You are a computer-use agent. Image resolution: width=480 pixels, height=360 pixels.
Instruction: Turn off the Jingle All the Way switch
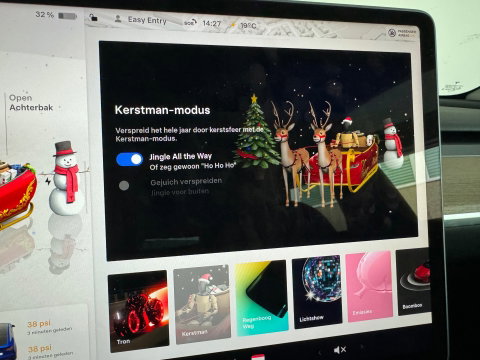[129, 159]
